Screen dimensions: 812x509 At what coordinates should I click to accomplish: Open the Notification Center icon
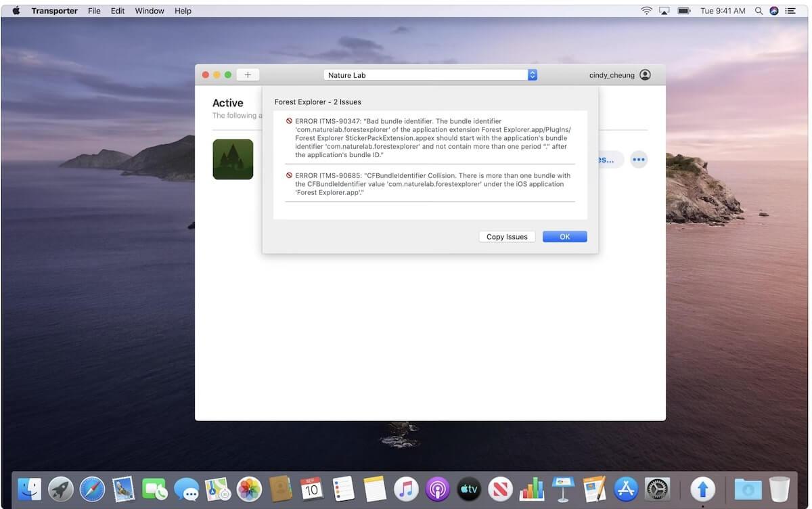coord(790,11)
